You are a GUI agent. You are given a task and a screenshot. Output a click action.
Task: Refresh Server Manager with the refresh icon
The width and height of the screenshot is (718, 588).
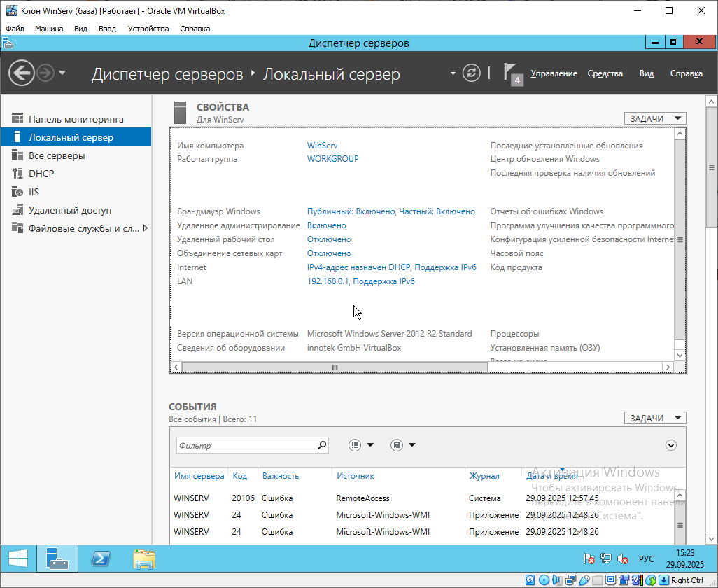(x=471, y=73)
